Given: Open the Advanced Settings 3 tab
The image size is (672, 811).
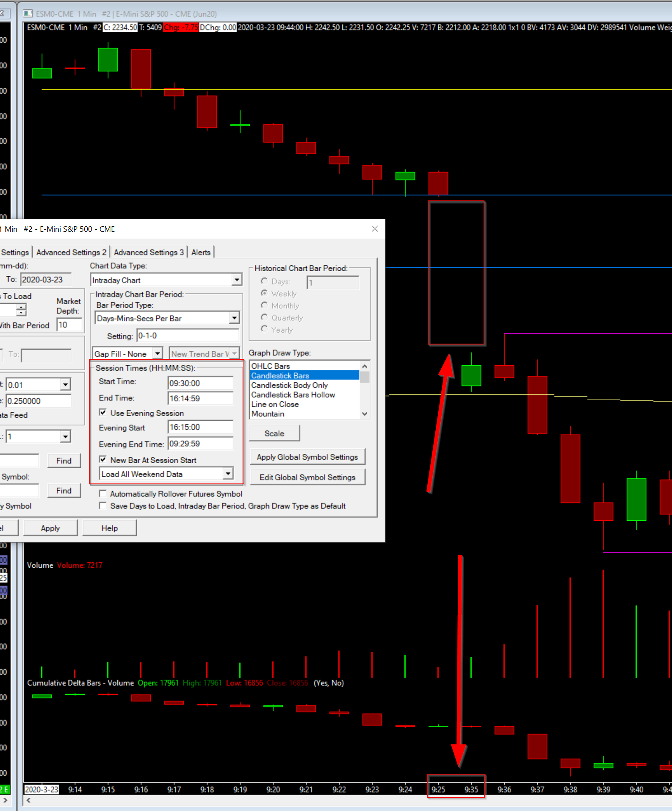Looking at the screenshot, I should pyautogui.click(x=149, y=252).
